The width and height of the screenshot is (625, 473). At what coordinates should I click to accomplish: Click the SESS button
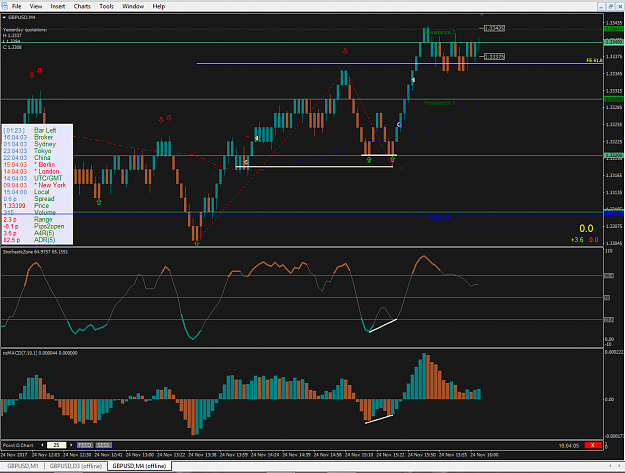tap(104, 445)
